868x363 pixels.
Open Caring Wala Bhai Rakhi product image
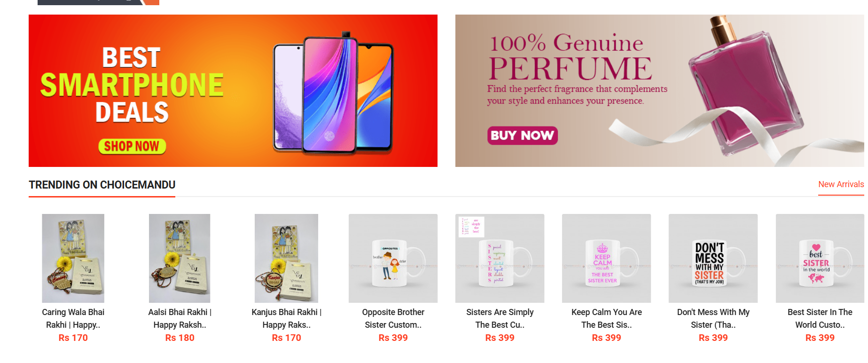click(73, 258)
